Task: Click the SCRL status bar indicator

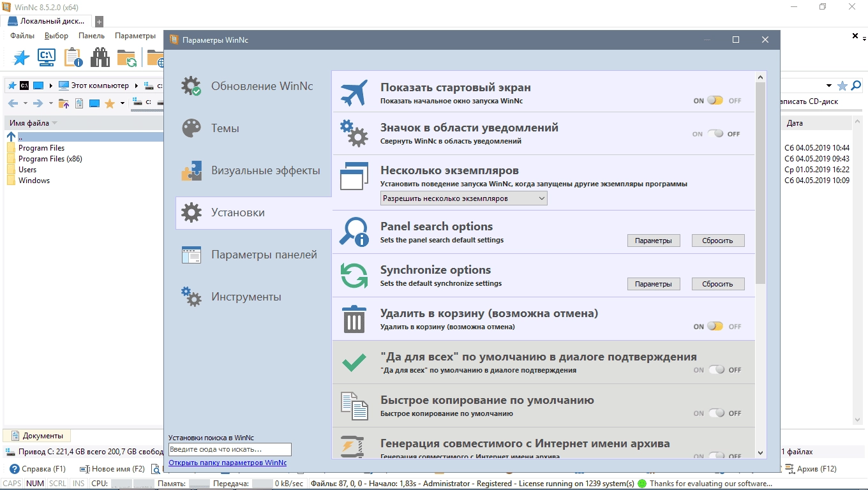Action: coord(57,484)
